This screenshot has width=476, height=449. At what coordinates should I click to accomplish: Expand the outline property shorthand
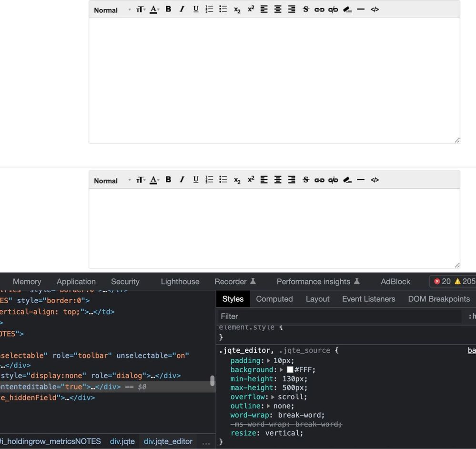(x=268, y=406)
